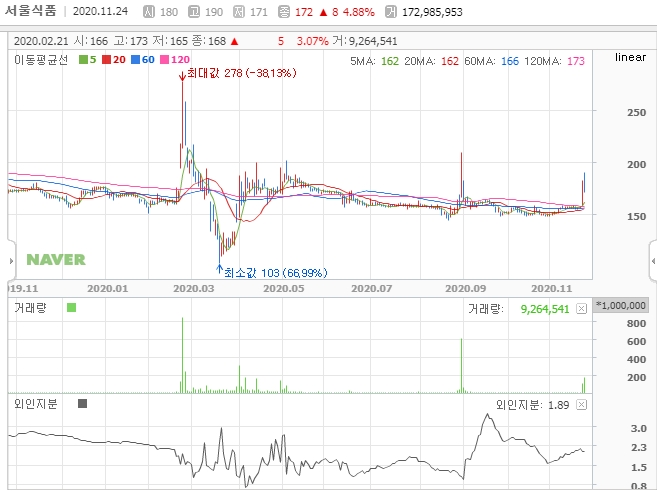Click the green 거래량 legend square
657x491 pixels.
[72, 308]
